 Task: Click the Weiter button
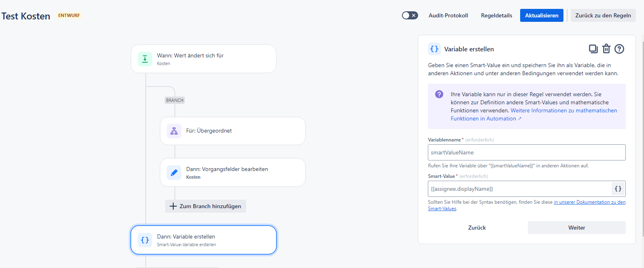coord(576,228)
